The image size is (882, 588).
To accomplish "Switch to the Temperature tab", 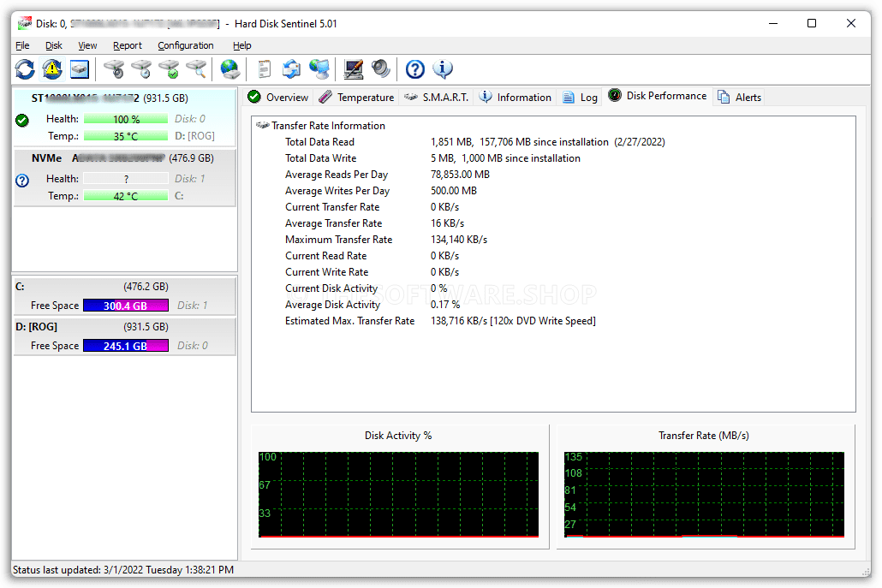I will point(356,98).
